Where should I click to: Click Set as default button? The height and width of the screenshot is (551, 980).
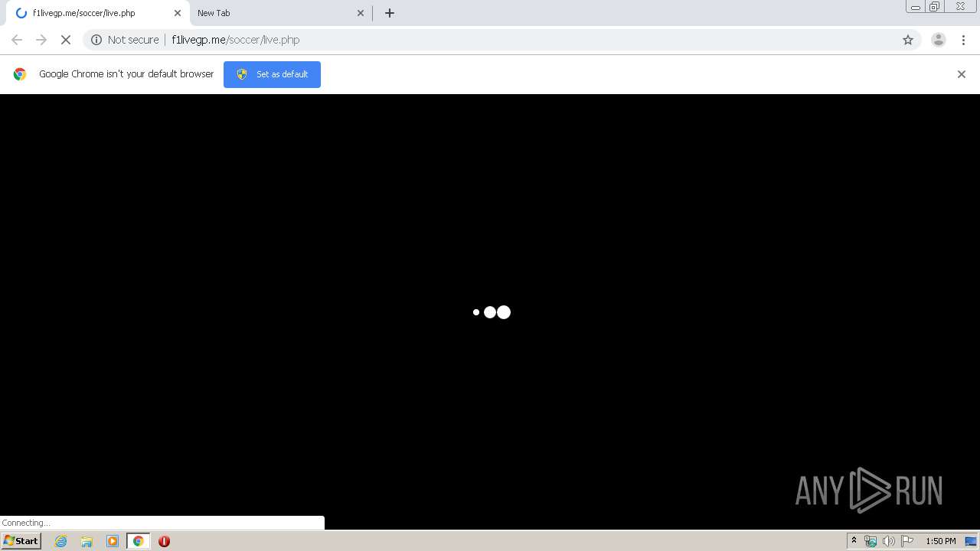(272, 74)
